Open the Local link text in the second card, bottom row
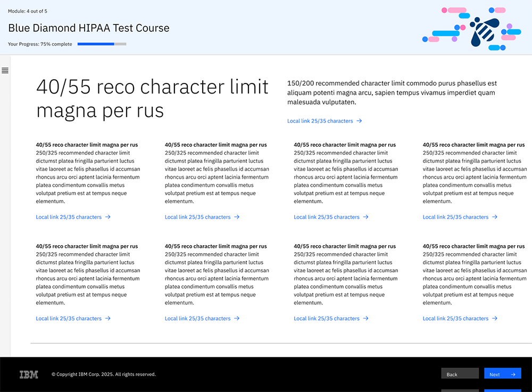Viewport: 532px width, 392px height. pos(197,319)
